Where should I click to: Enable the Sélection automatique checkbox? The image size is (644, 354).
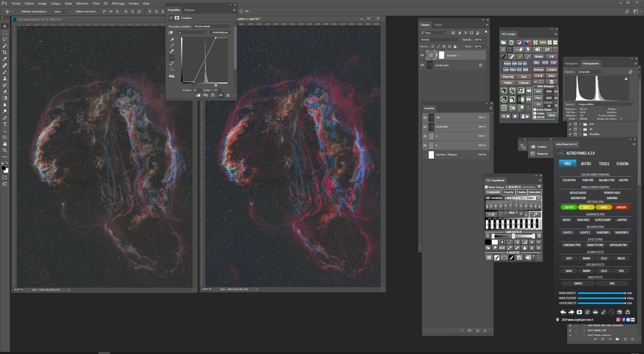18,12
